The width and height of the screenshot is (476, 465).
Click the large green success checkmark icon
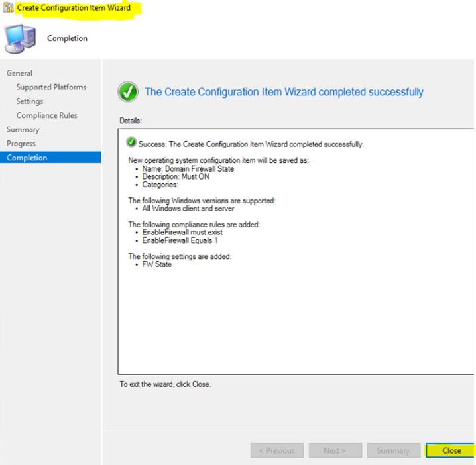128,92
